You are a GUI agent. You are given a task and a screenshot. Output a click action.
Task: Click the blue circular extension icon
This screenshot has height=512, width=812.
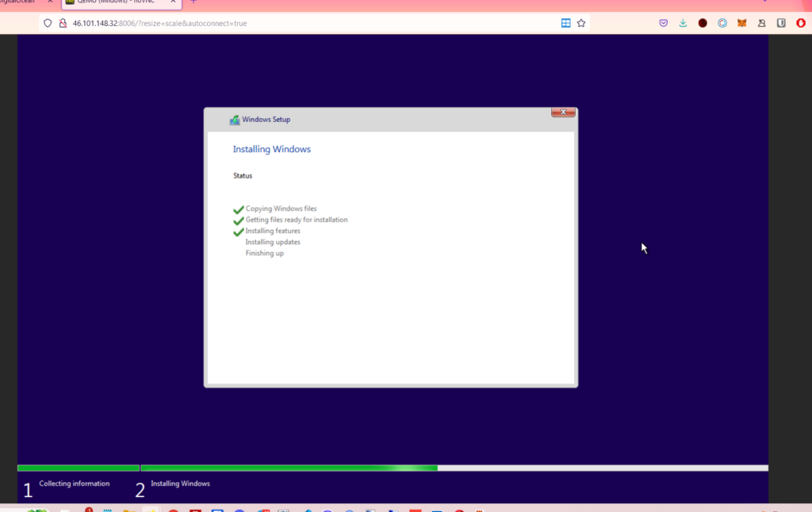[722, 23]
